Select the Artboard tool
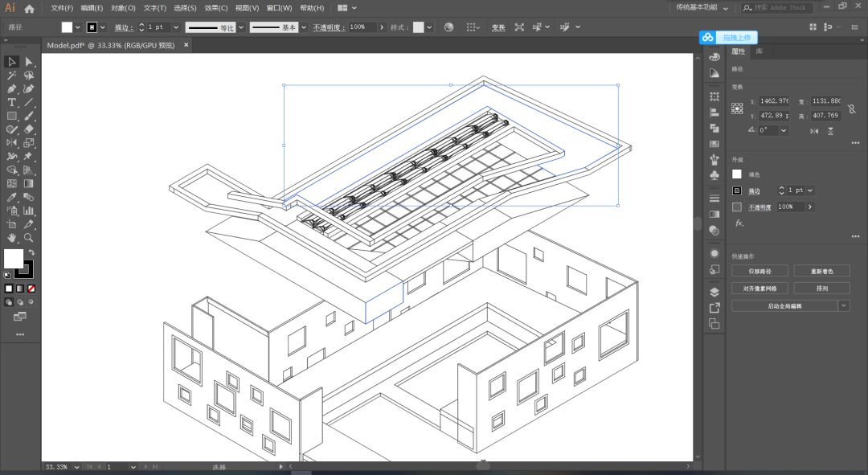This screenshot has width=868, height=475. [x=11, y=224]
